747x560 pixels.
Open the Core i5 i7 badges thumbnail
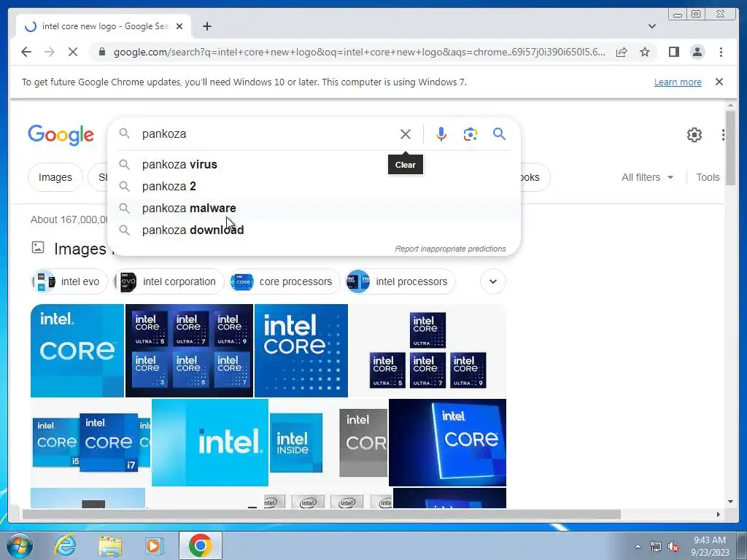click(x=90, y=443)
